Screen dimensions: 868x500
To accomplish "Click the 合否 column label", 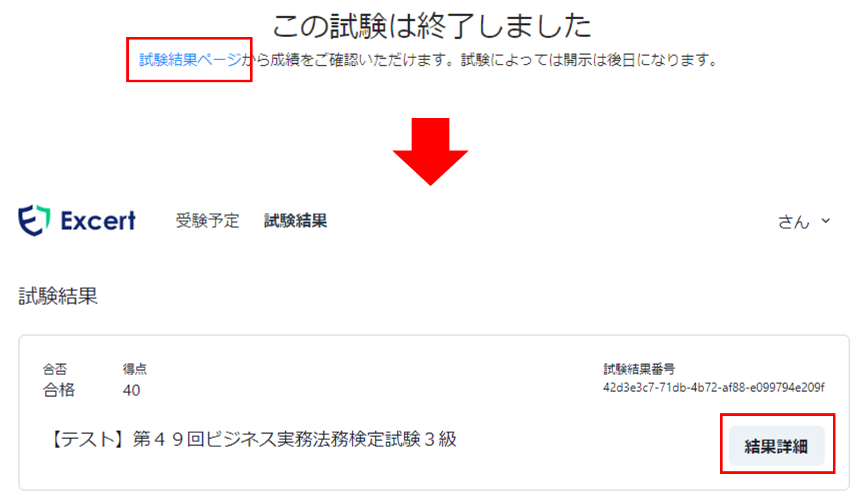I will point(54,369).
